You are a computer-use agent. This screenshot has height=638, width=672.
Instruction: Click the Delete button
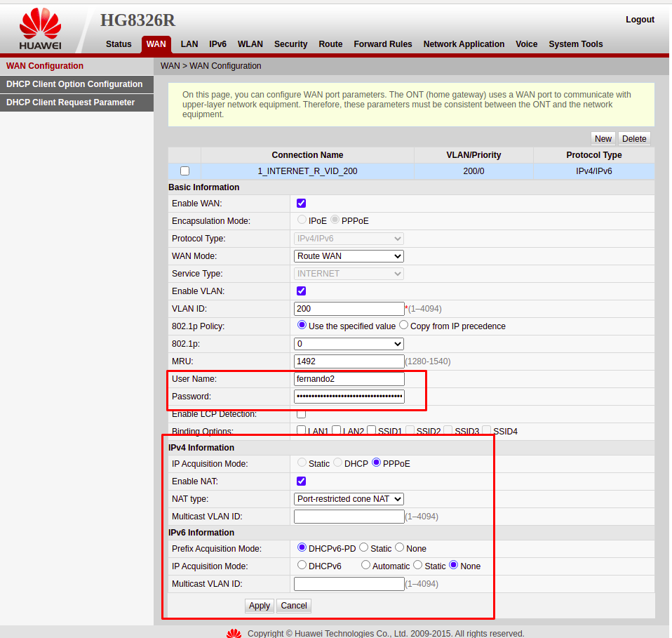[x=634, y=139]
